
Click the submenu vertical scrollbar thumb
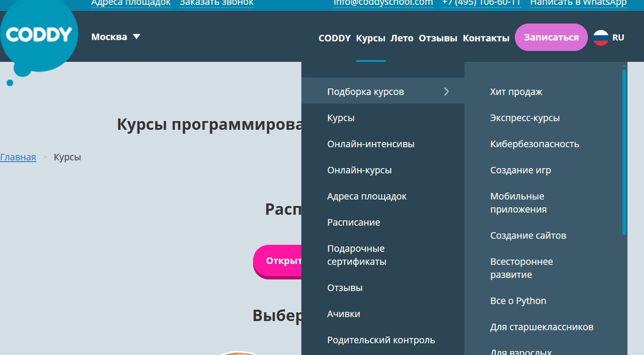624,151
